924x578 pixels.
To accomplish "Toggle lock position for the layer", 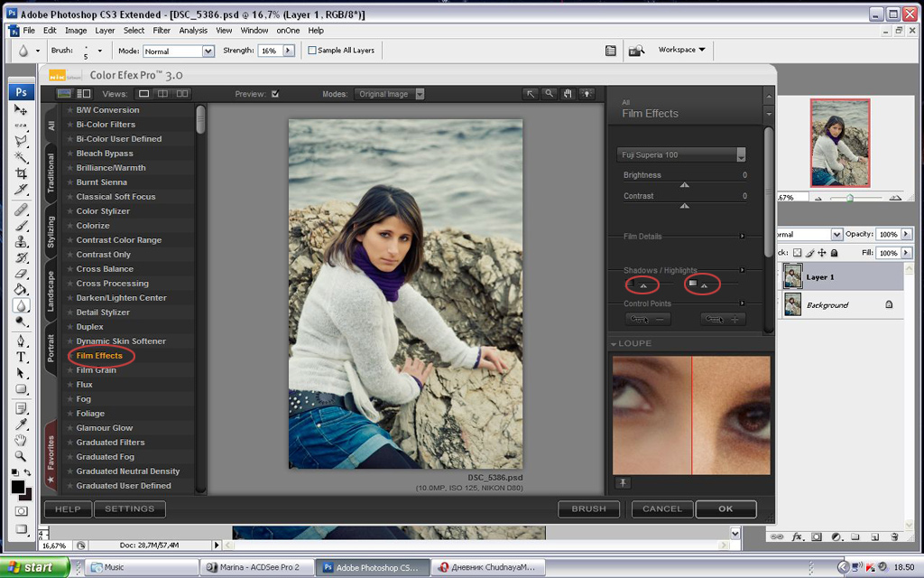I will click(822, 253).
